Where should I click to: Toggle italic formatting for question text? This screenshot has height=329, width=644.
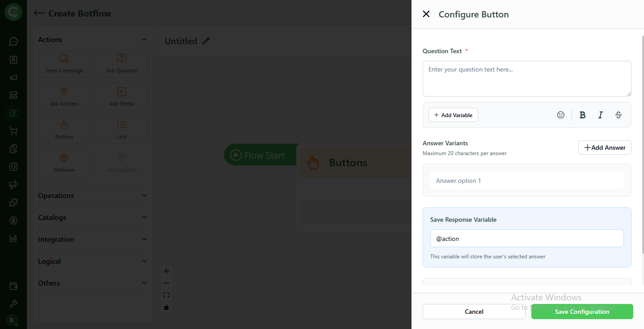[x=601, y=115]
